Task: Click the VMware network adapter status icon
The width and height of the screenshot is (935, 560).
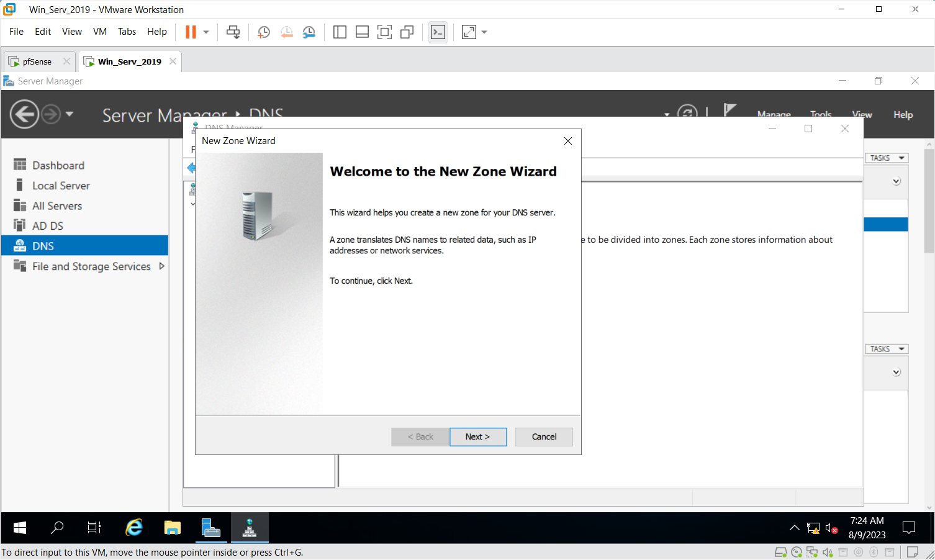Action: (812, 552)
